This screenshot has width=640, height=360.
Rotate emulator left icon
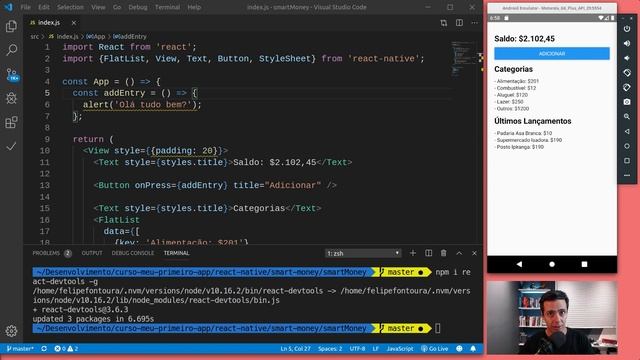tap(627, 73)
